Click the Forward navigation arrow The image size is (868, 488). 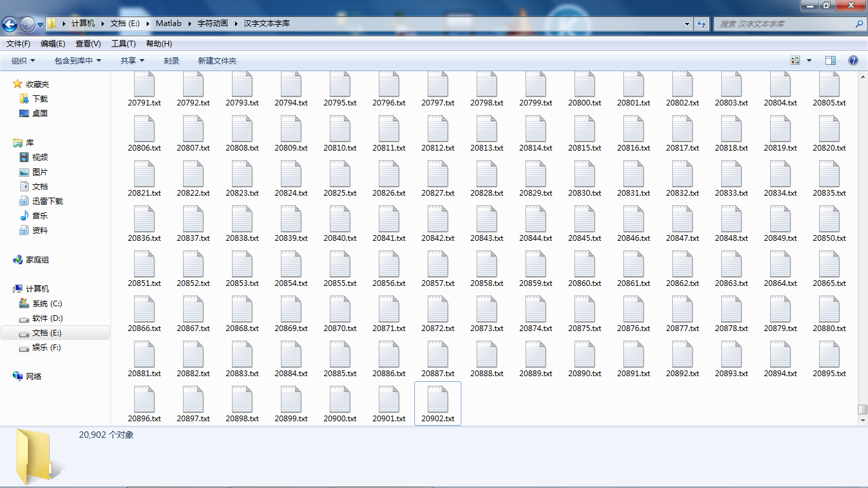click(x=27, y=24)
